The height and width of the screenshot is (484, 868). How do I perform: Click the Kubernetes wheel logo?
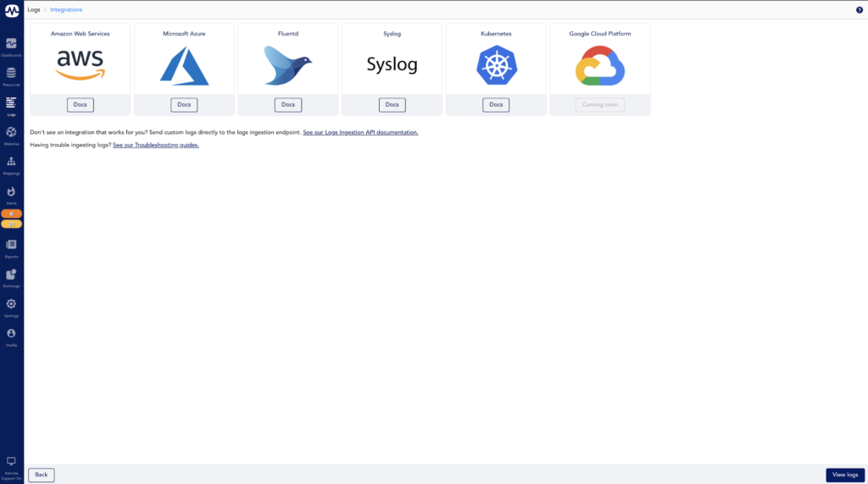tap(497, 65)
